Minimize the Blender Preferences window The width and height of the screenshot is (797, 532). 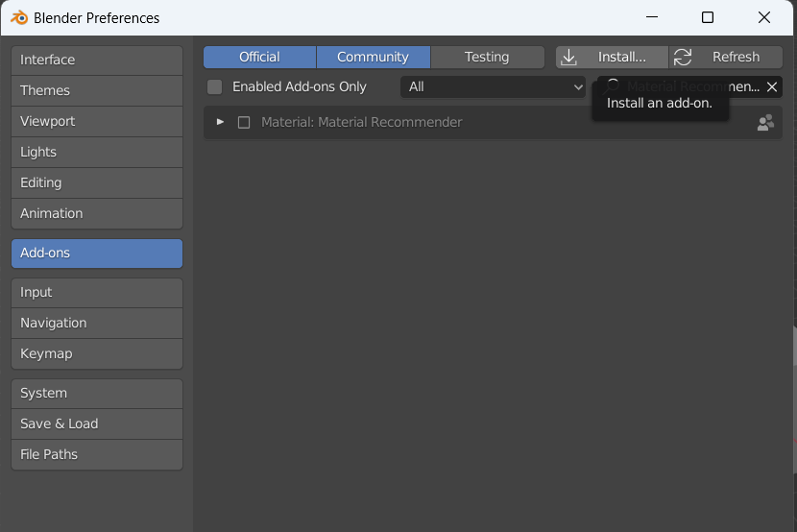click(652, 17)
